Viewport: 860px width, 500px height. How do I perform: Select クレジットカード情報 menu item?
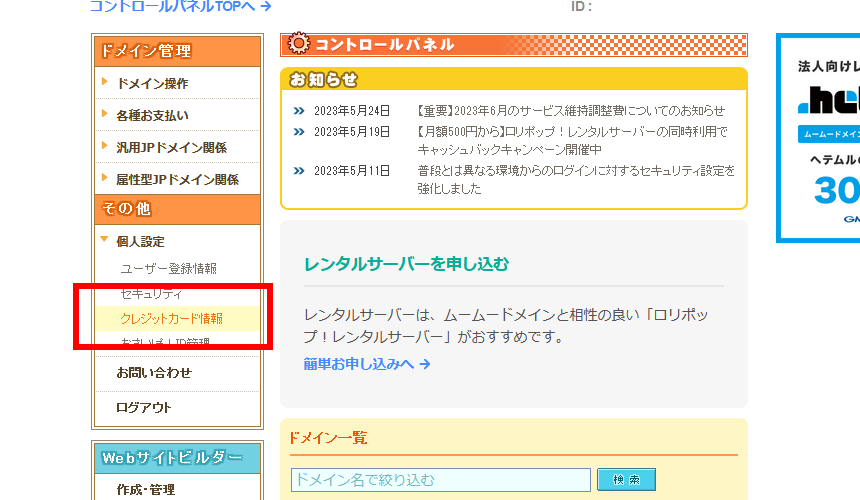point(171,319)
